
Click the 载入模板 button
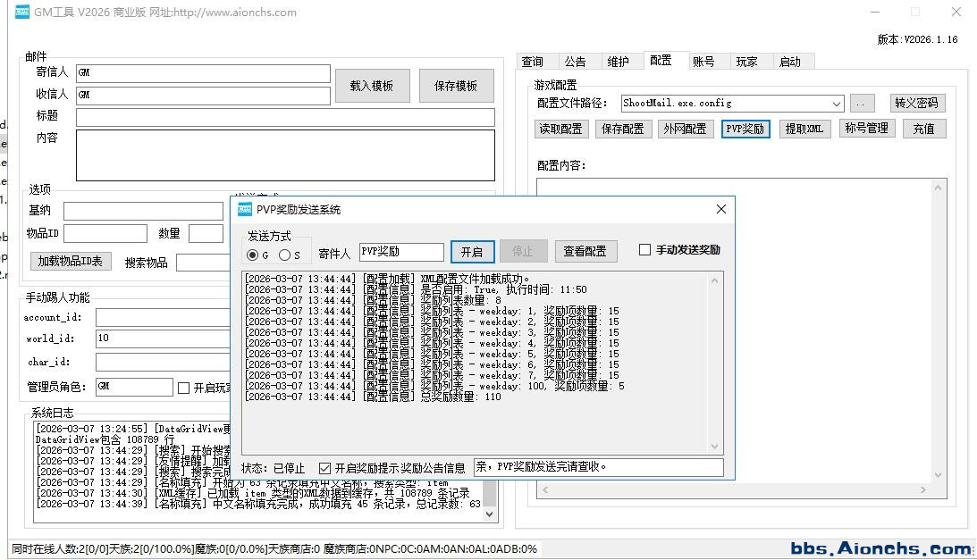[x=372, y=86]
